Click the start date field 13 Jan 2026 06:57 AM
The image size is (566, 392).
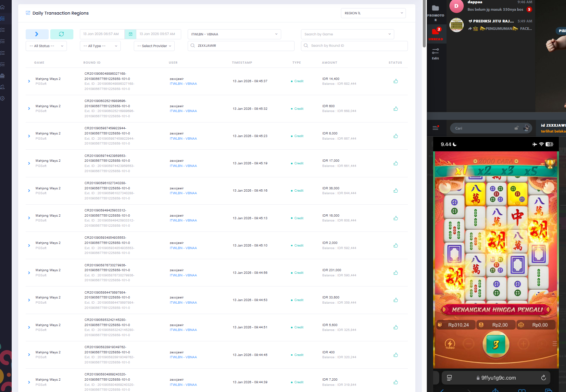[x=102, y=34]
